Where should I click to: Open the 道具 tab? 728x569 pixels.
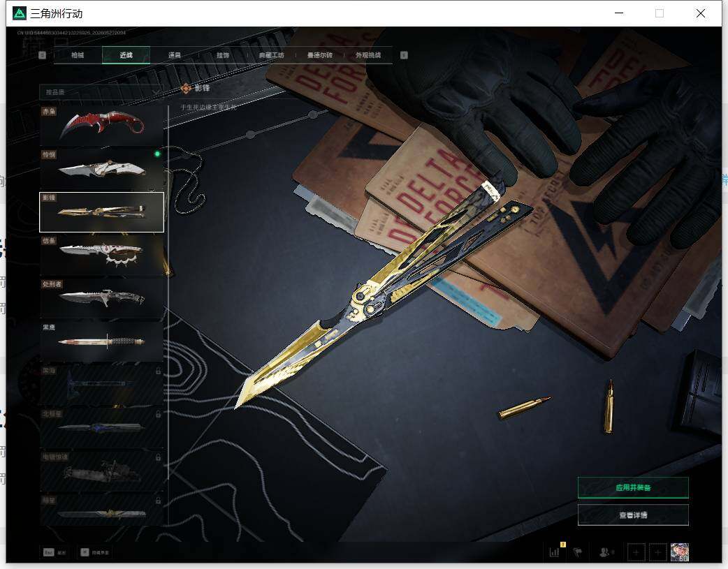pos(175,55)
